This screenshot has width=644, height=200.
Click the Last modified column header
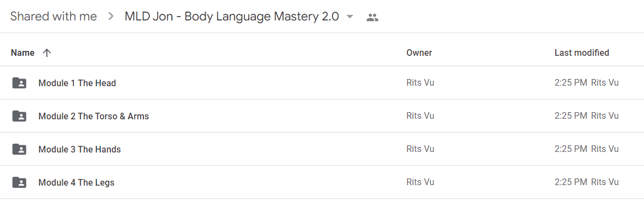582,52
